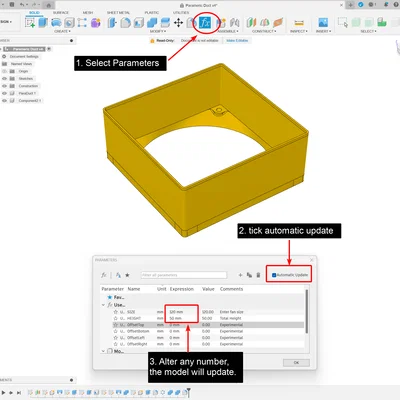
Task: Open the SELECT dropdown menu
Action: [x=368, y=31]
